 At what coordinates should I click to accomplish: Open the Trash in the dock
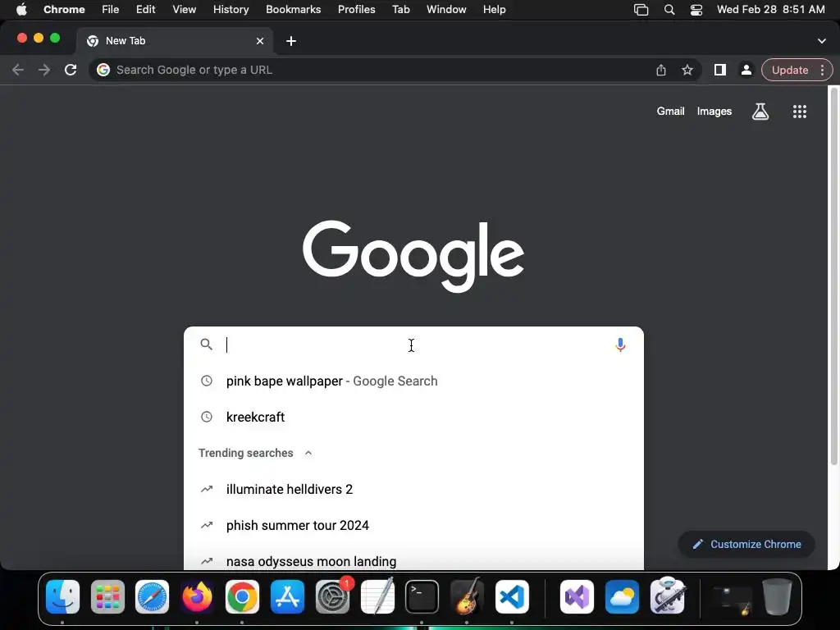point(778,597)
